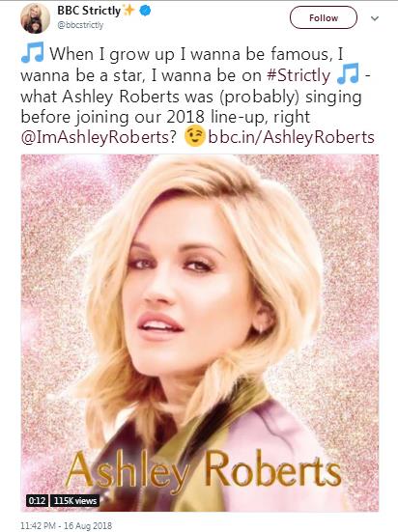Visit the bbc.in/AshleyRoberts link

coord(292,137)
